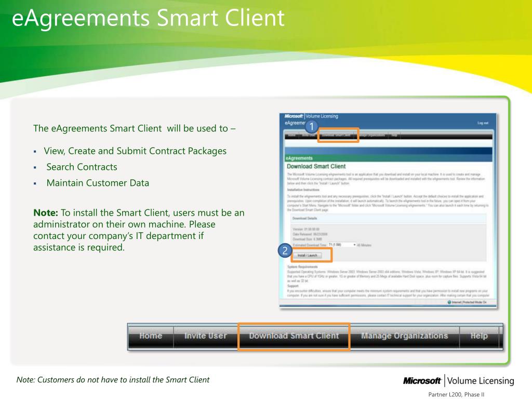Click "The eAgreements Smart Client will be used to" line

(x=135, y=128)
